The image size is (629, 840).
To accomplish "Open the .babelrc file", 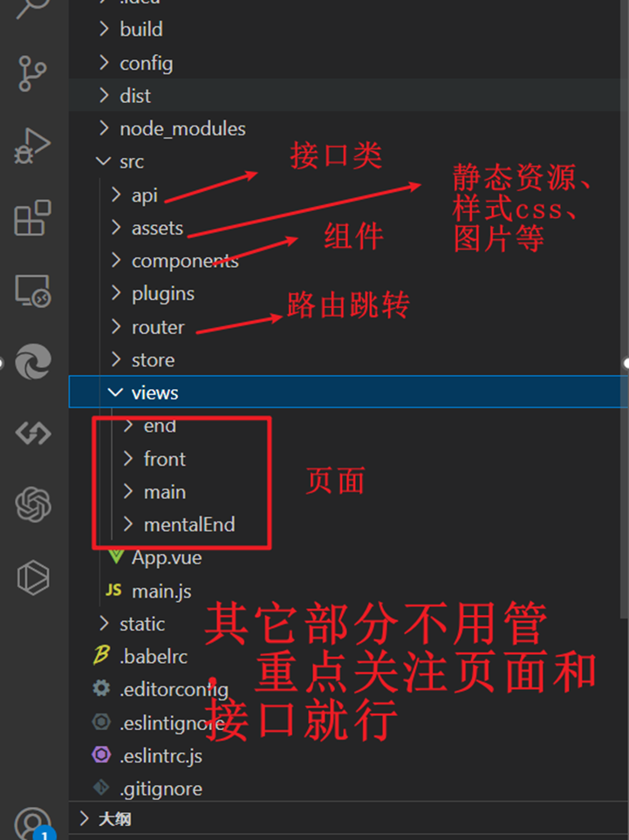I will (x=348, y=656).
